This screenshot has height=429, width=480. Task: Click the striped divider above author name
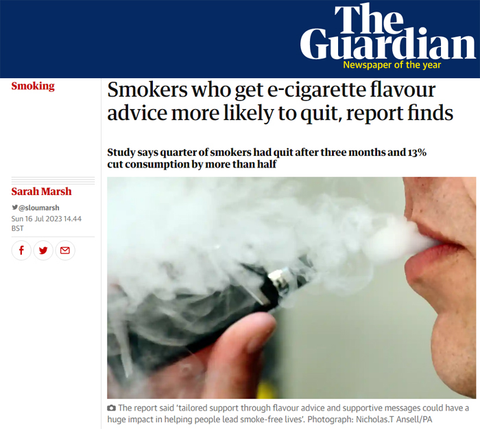coord(53,181)
